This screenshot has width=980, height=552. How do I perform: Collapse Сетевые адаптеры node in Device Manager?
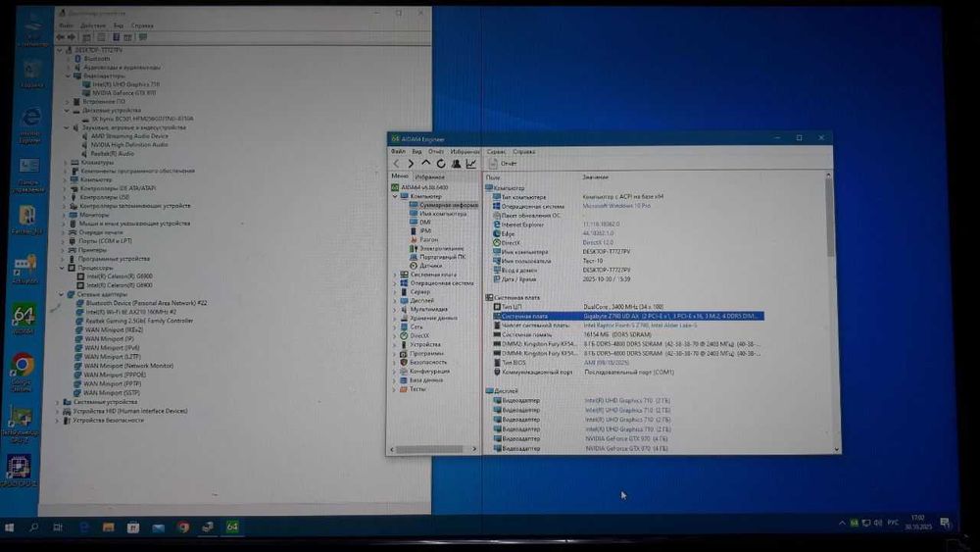tap(61, 294)
